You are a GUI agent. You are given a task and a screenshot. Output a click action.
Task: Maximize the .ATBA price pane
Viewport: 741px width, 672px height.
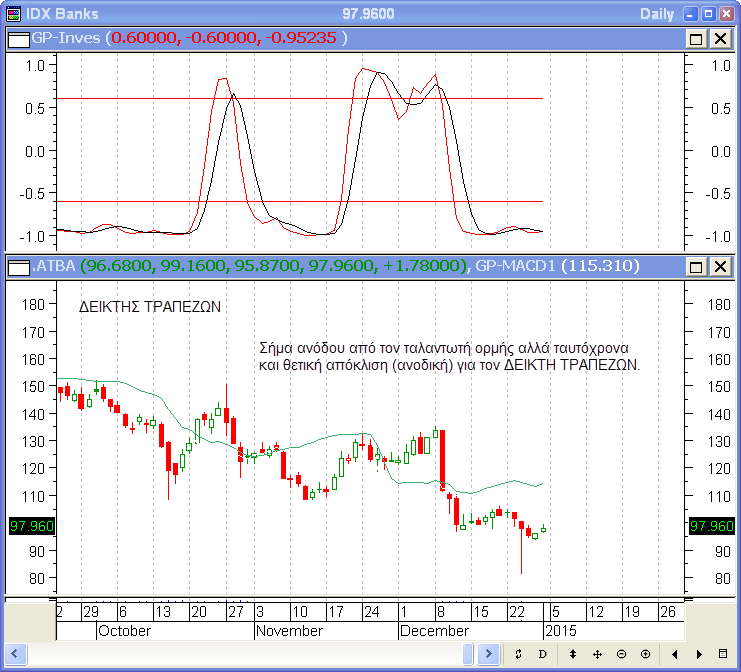[x=696, y=267]
